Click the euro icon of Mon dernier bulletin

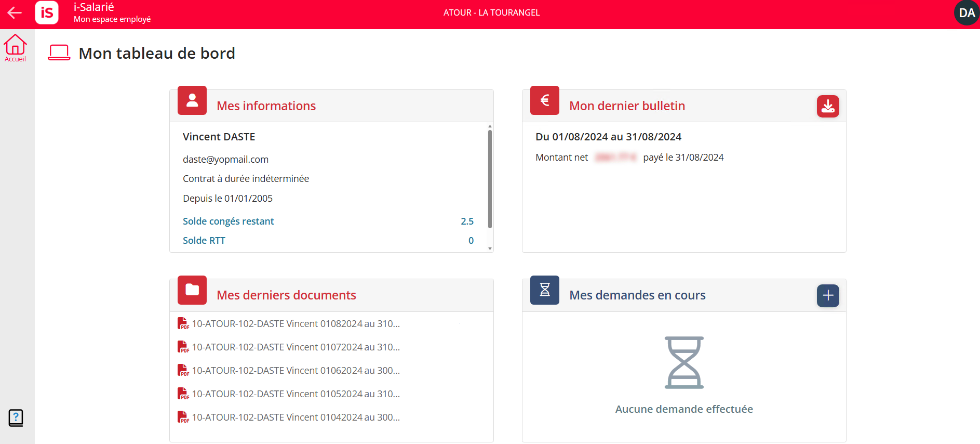tap(545, 100)
